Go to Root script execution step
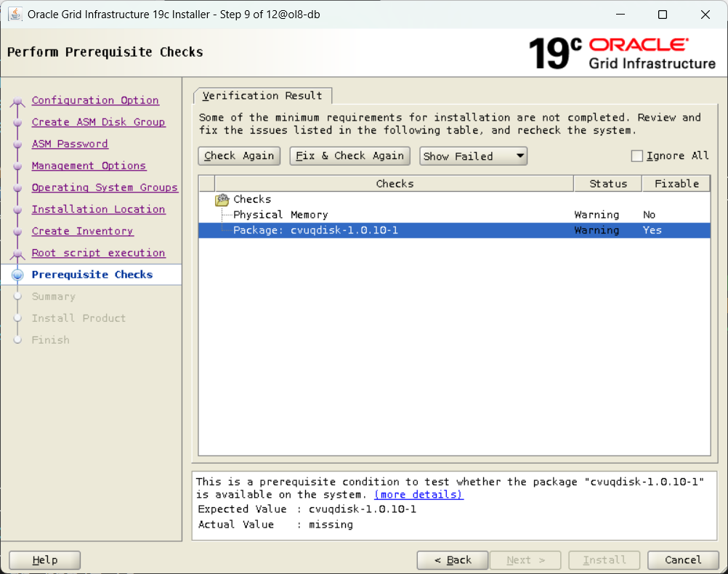728x574 pixels. [x=98, y=253]
